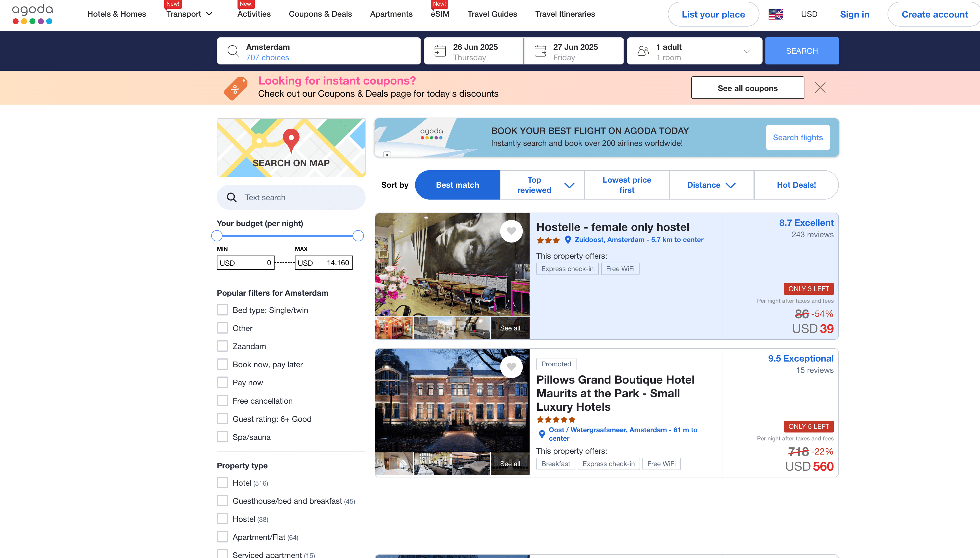The image size is (980, 558).
Task: Open Travel Guides menu
Action: click(492, 14)
